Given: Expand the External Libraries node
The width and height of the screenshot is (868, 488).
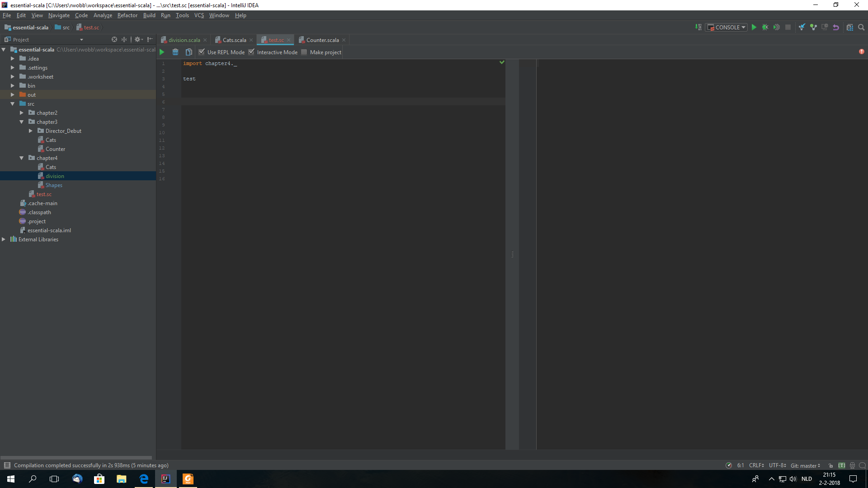Looking at the screenshot, I should click(4, 239).
